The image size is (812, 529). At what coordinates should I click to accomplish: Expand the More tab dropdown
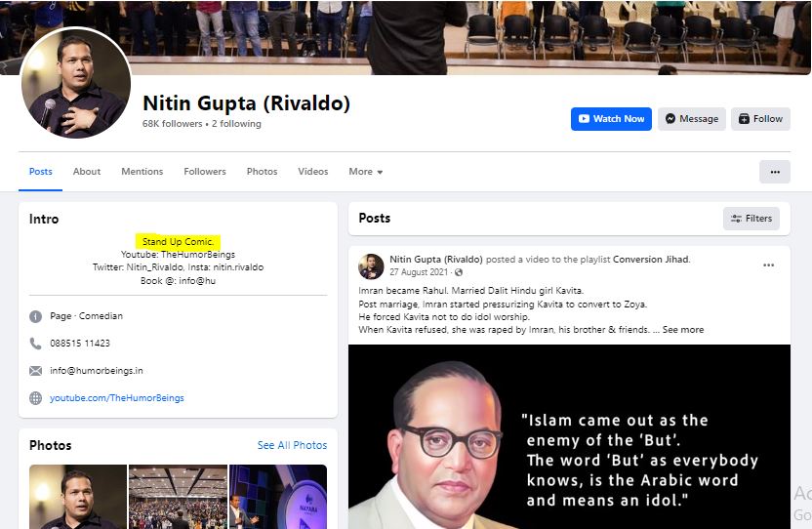[366, 172]
